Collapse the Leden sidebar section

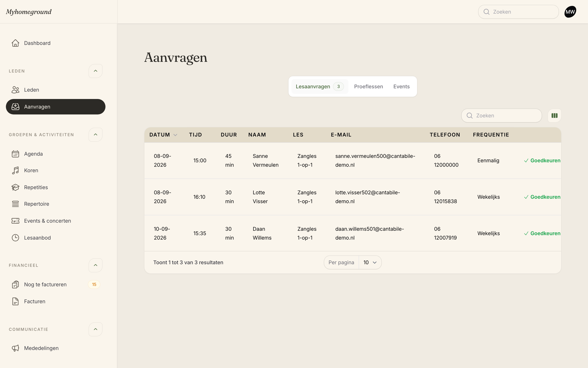(x=96, y=71)
